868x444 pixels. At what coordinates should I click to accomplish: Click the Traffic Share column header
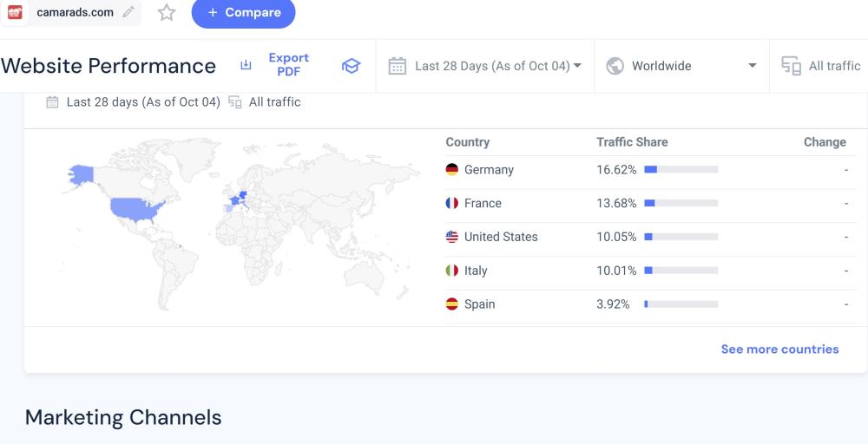632,142
